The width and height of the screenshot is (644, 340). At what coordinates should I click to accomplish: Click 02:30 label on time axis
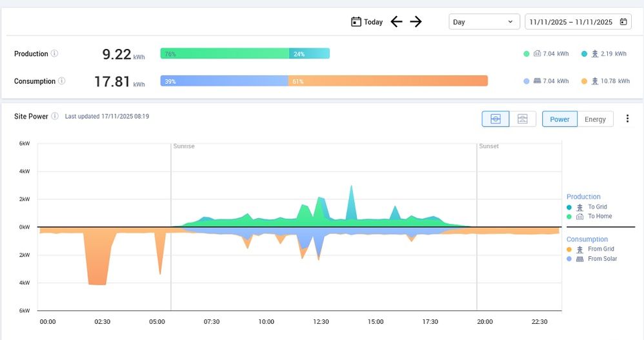102,321
